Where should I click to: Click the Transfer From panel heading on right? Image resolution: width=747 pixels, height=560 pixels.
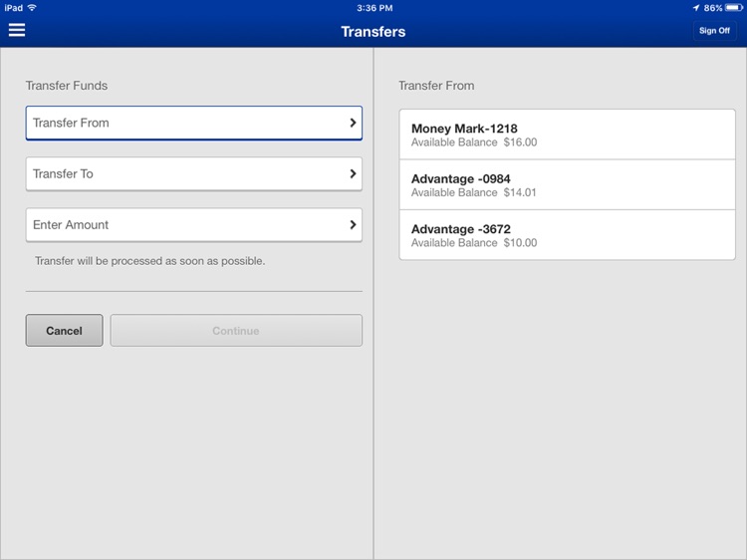[436, 86]
